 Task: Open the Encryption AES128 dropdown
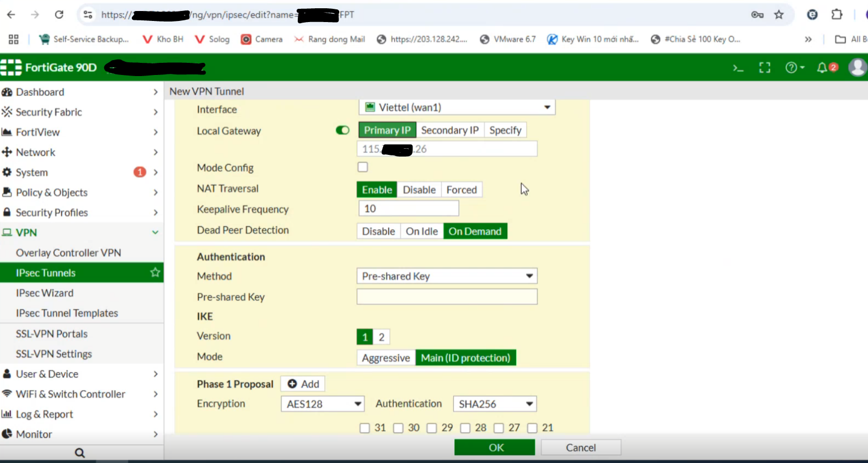(323, 404)
